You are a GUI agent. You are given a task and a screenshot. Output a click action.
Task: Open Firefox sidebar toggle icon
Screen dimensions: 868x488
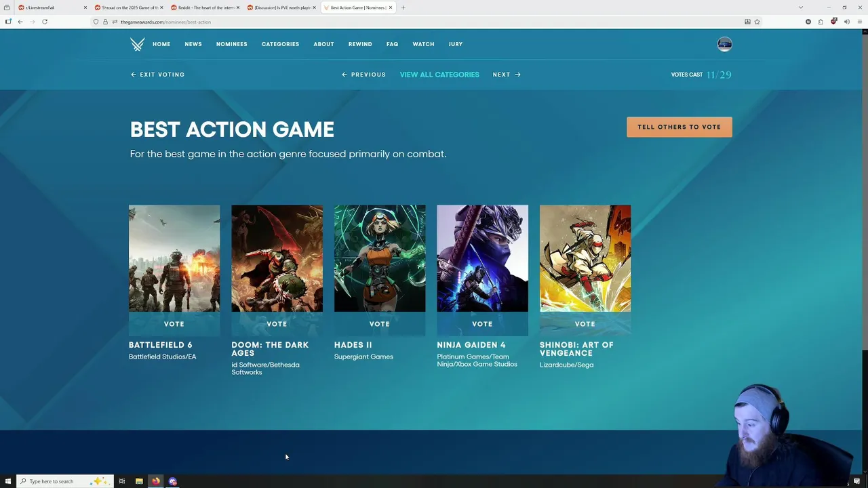coord(8,22)
